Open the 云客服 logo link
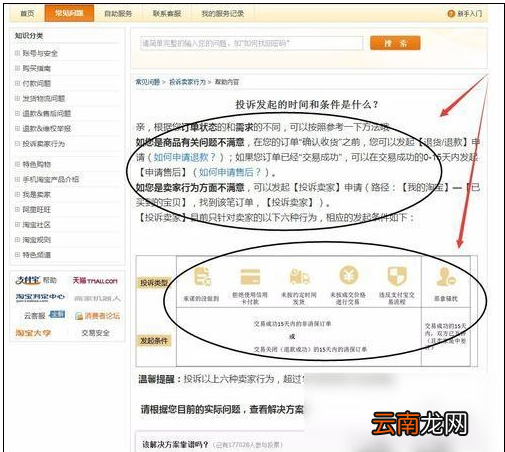Image resolution: width=505 pixels, height=452 pixels. (44, 315)
